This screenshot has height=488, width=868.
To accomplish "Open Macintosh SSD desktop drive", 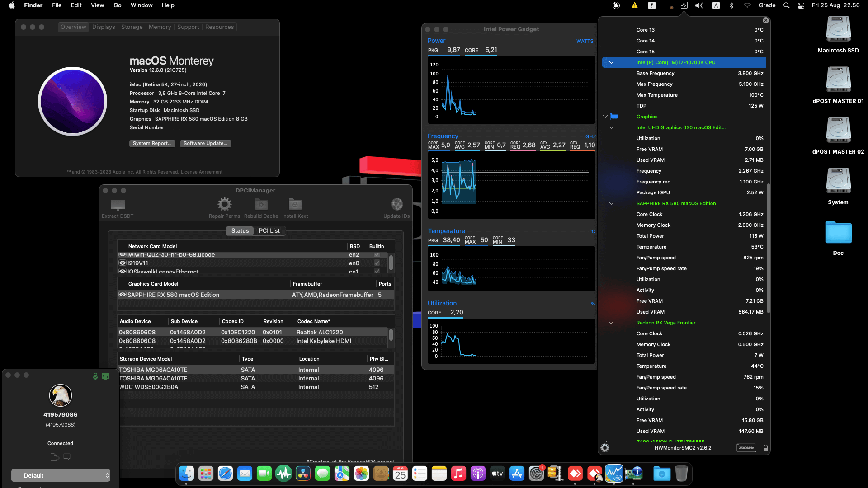I will click(x=838, y=29).
